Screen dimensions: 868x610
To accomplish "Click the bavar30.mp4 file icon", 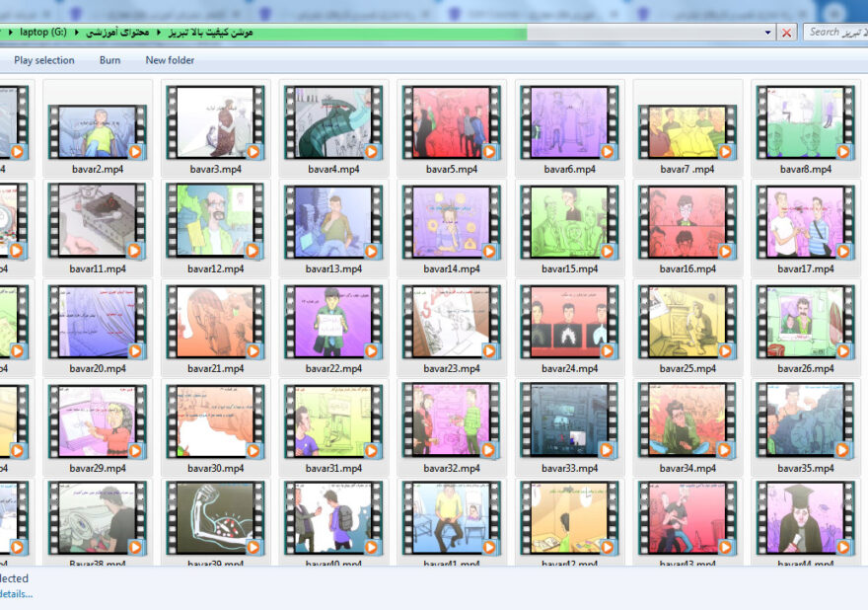I will 215,421.
